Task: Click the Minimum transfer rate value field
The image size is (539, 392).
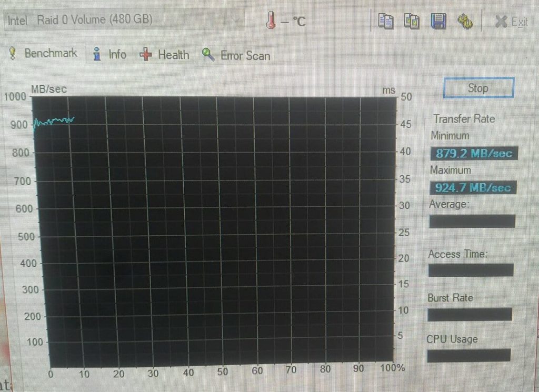Action: tap(474, 154)
